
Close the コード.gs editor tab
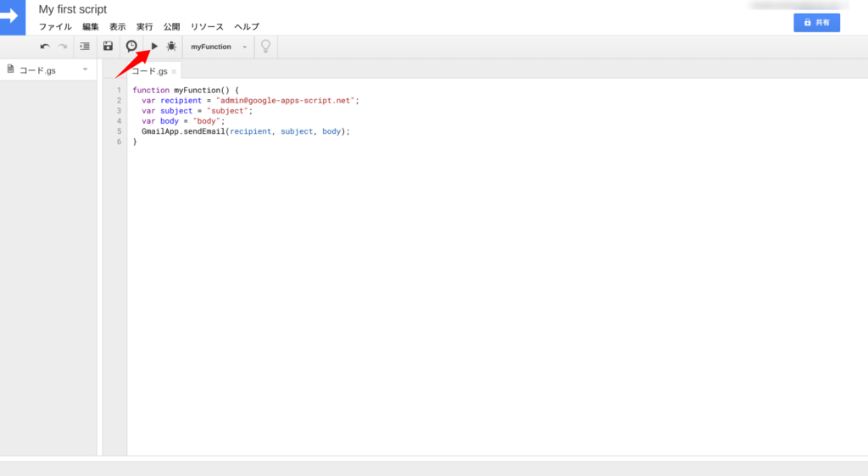pyautogui.click(x=175, y=72)
